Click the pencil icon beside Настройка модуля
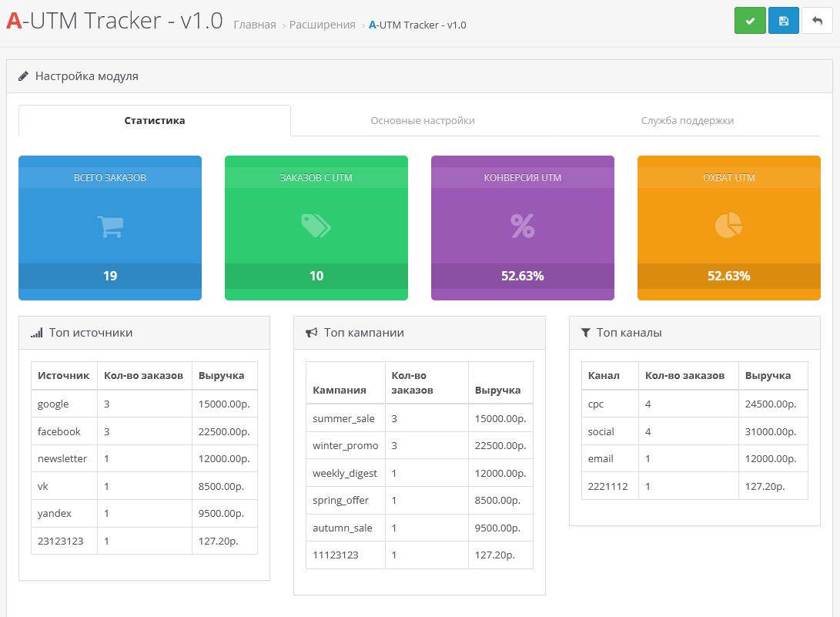 tap(24, 76)
